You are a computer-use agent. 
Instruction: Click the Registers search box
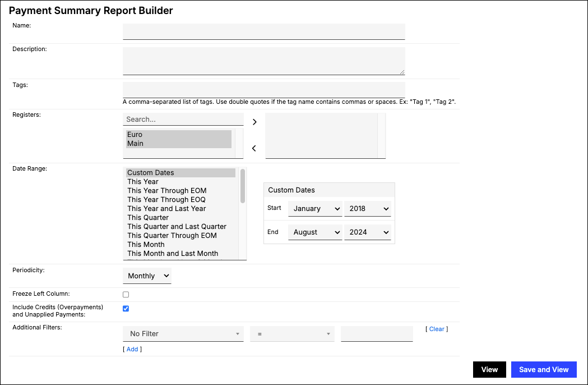(183, 120)
